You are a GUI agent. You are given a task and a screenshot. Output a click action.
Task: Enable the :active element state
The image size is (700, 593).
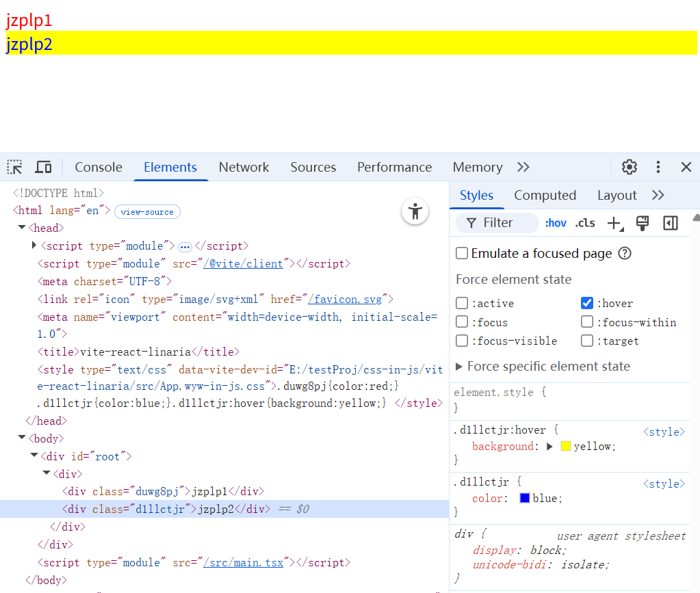point(463,303)
